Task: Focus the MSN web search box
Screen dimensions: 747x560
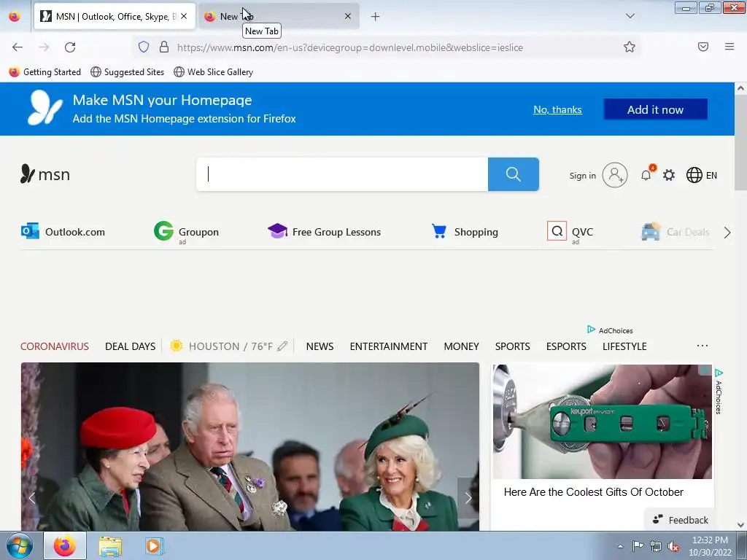Action: tap(342, 174)
